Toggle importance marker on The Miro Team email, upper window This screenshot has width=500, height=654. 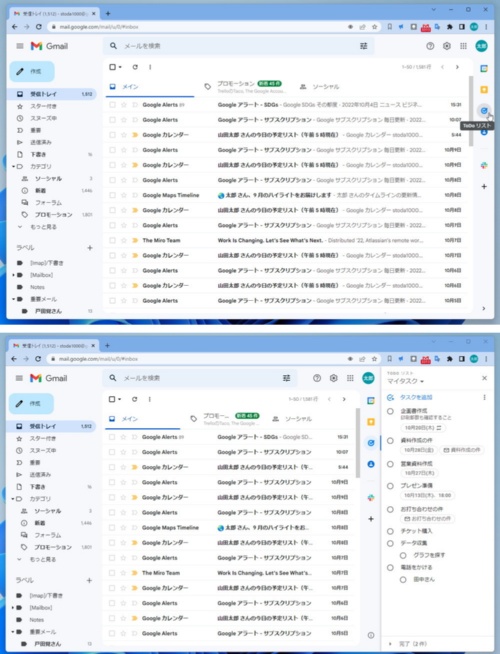tap(135, 240)
